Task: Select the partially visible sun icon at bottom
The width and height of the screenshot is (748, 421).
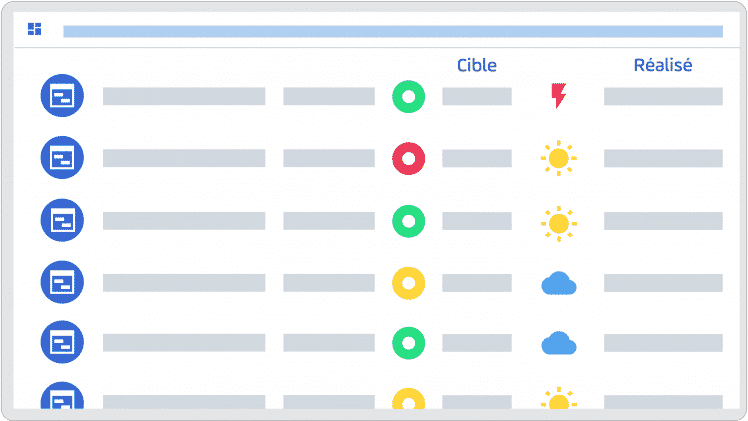Action: [559, 399]
